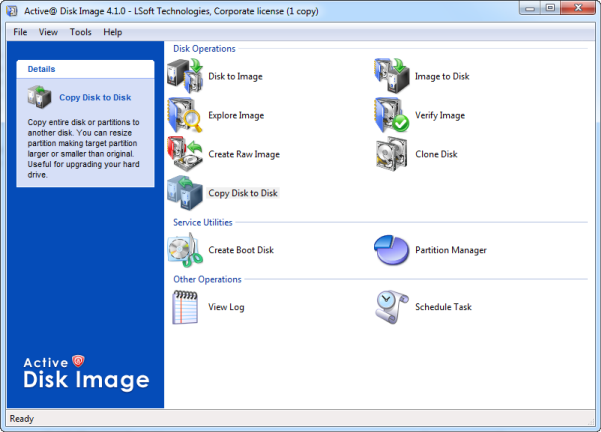The image size is (601, 432).
Task: Click the Clone Disk icon
Action: 392,154
